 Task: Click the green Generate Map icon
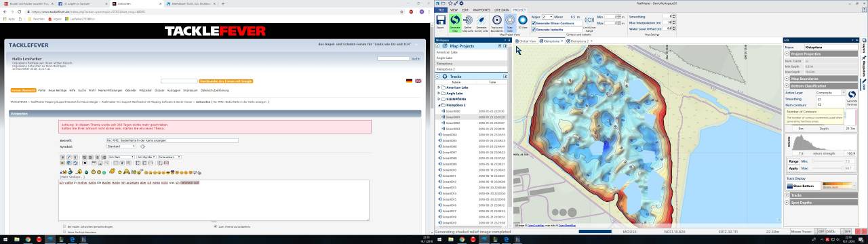tap(455, 23)
